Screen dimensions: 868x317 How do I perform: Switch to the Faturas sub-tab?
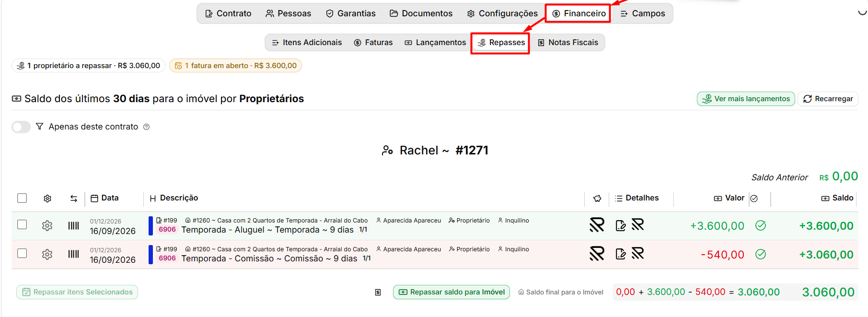(x=373, y=43)
